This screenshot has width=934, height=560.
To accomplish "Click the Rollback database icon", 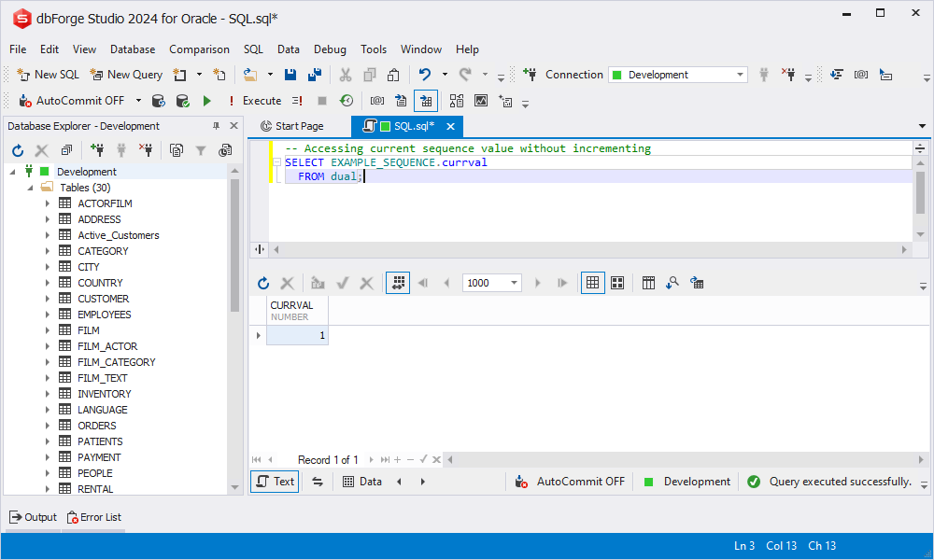I will 158,101.
